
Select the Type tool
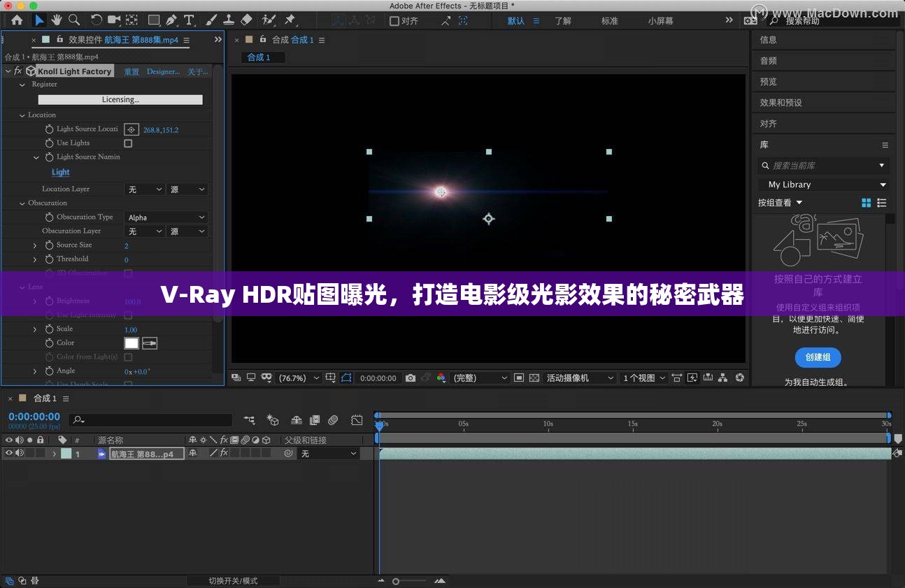point(189,20)
